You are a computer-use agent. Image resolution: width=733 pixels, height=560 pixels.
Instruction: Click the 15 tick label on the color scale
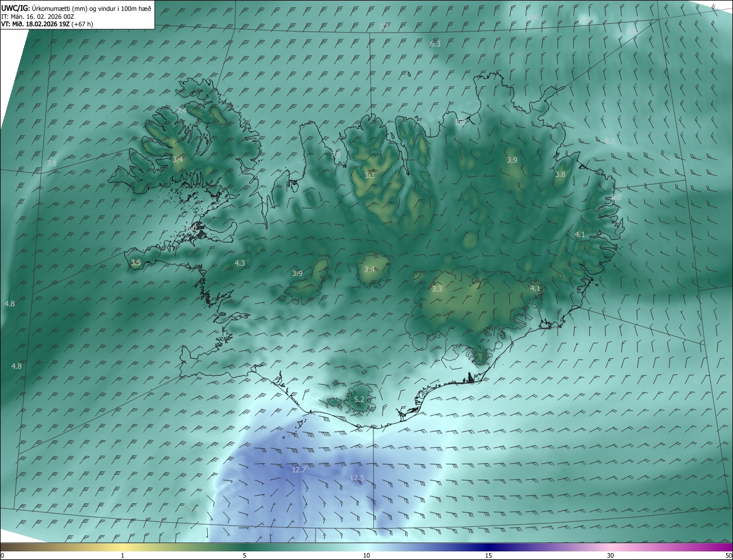pos(488,555)
